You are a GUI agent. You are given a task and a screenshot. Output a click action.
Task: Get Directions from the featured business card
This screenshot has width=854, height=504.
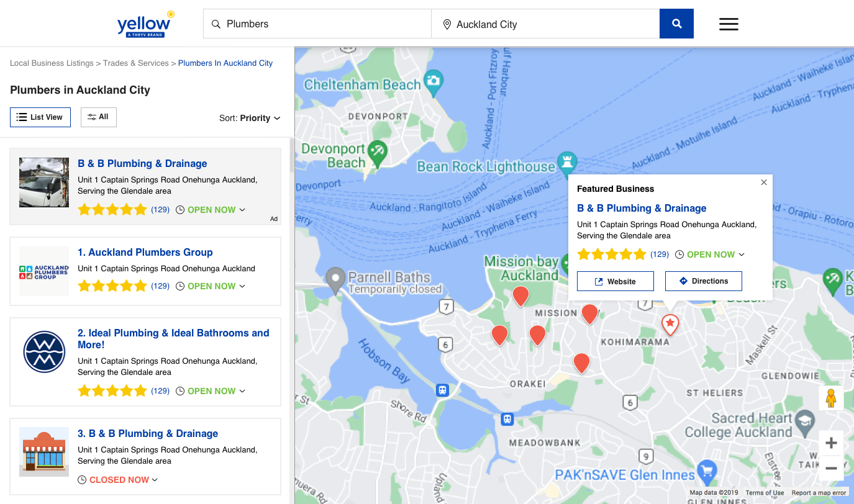[x=703, y=281]
